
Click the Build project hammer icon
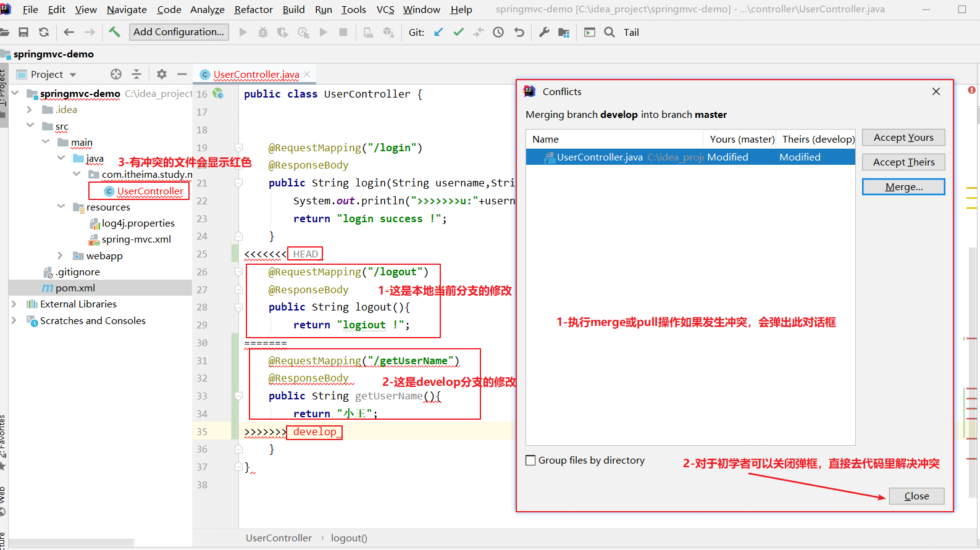pos(115,32)
